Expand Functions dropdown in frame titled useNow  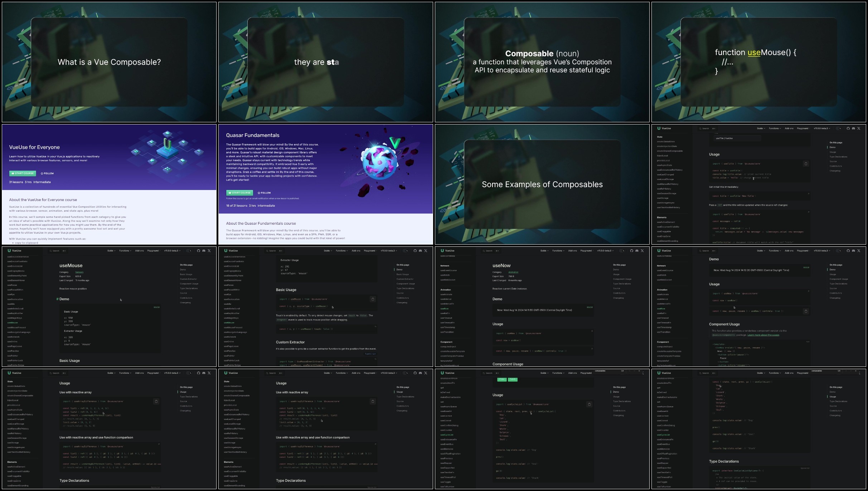[x=558, y=251]
